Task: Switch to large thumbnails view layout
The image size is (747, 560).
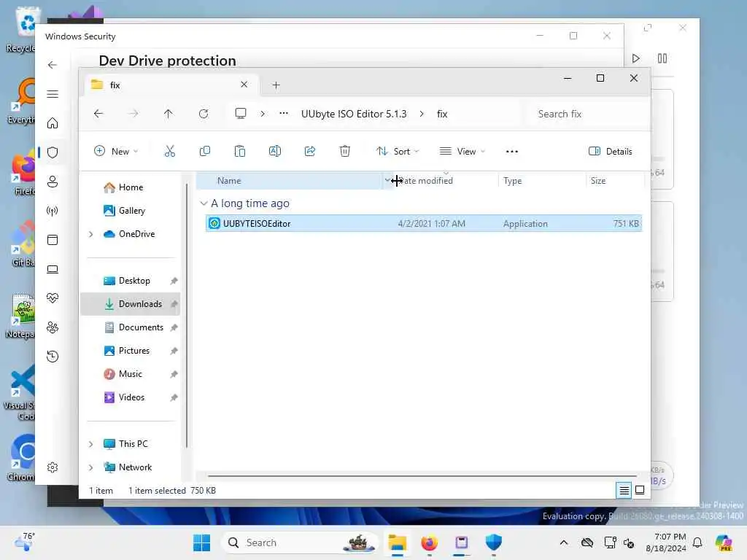Action: click(640, 490)
